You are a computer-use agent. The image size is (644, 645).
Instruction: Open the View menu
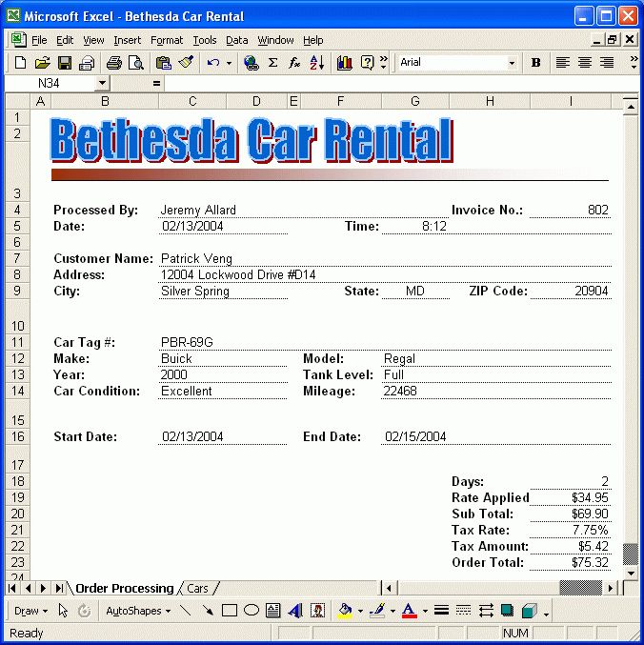[93, 40]
